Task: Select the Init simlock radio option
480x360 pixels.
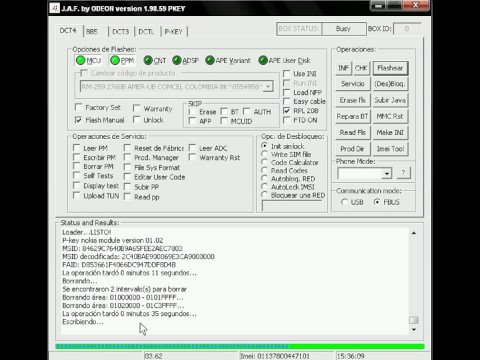Action: pos(265,146)
